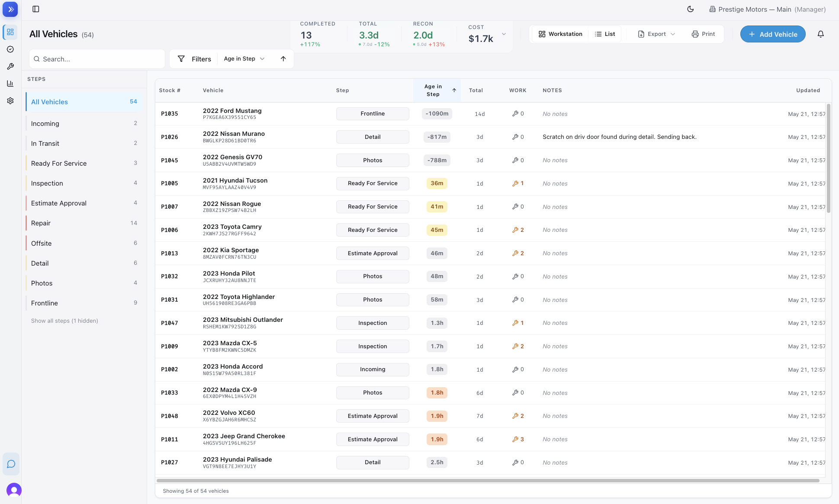Open the Filters button
Screen dimensions: 839x504
click(195, 59)
